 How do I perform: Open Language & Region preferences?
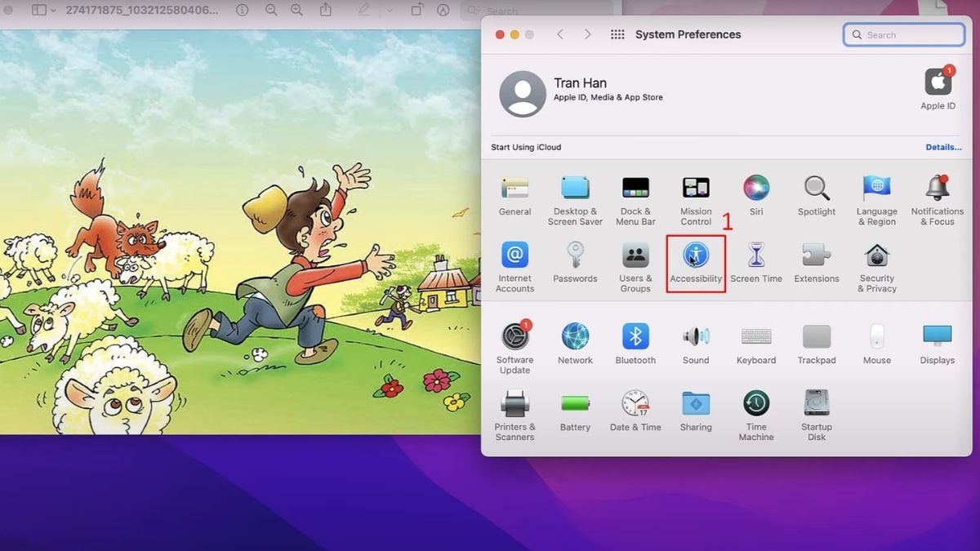coord(877,201)
